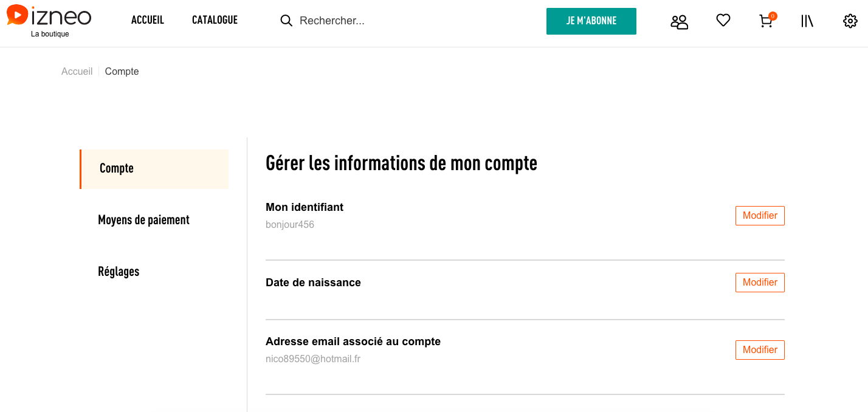Click the cart item count badge
This screenshot has width=868, height=412.
773,16
